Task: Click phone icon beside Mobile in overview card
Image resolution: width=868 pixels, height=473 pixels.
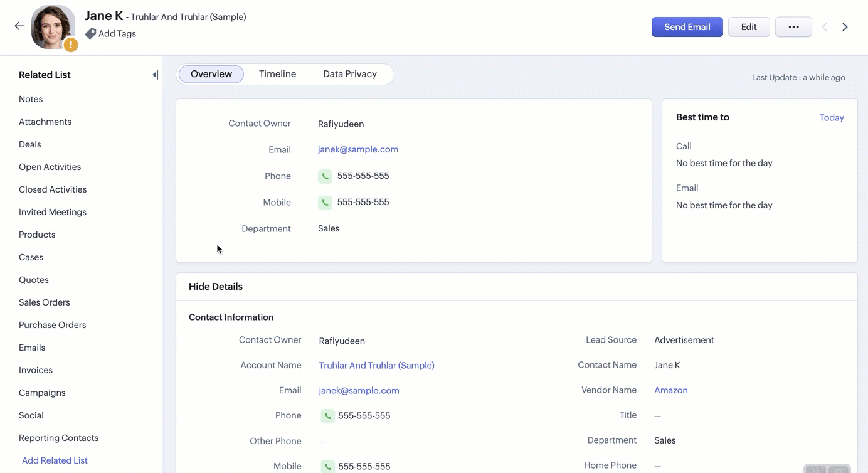Action: (325, 203)
